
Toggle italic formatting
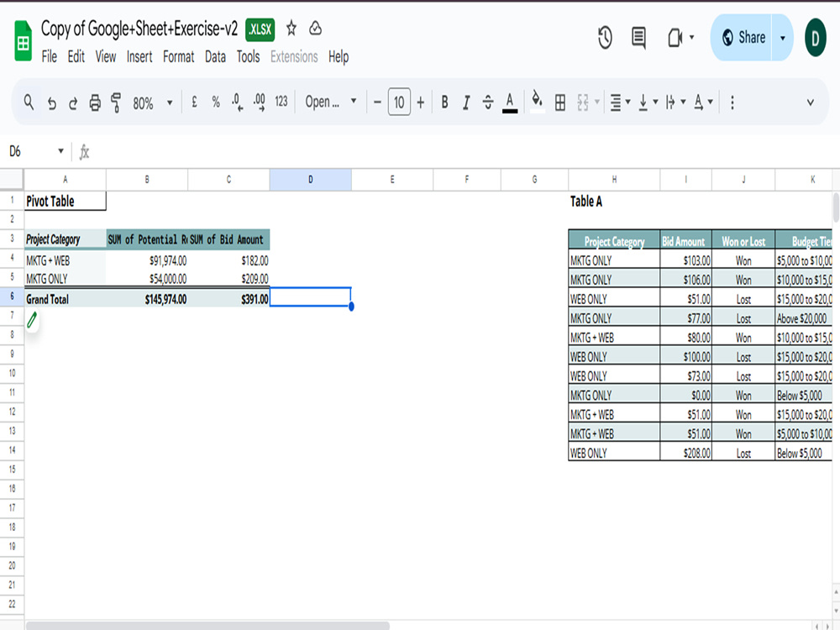(x=466, y=102)
